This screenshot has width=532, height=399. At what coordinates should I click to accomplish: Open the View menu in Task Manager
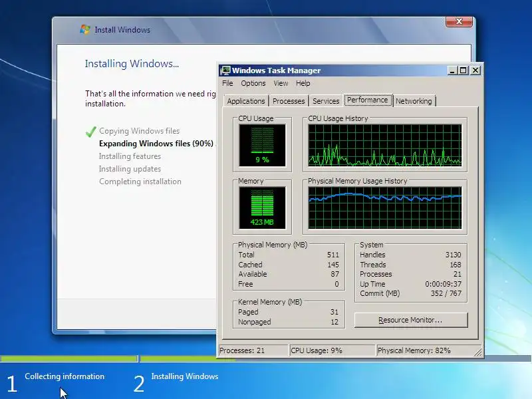click(281, 83)
